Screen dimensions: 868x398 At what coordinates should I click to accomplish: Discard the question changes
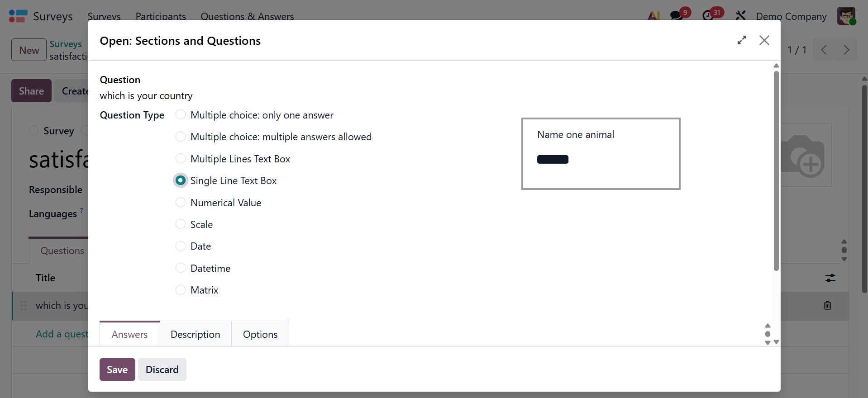[x=162, y=370]
